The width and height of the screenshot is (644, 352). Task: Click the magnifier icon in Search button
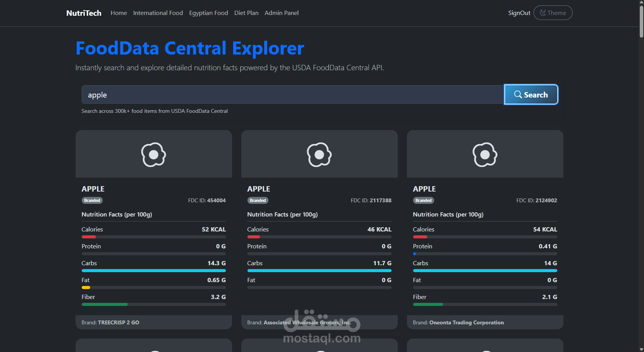click(518, 94)
